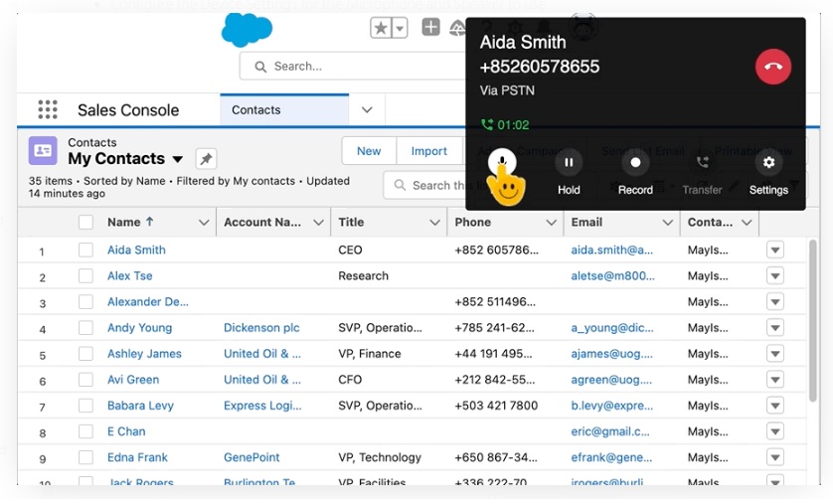Check the Andy Young row checkbox
The height and width of the screenshot is (504, 833).
[85, 328]
